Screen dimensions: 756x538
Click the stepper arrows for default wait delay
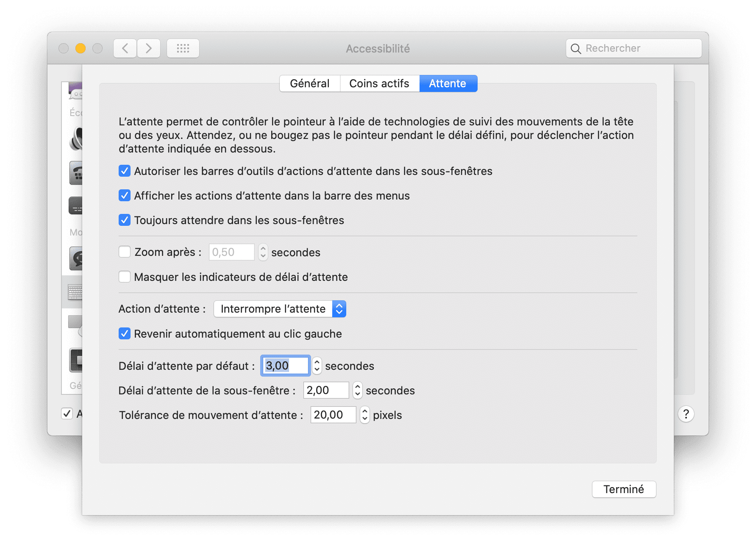(317, 366)
